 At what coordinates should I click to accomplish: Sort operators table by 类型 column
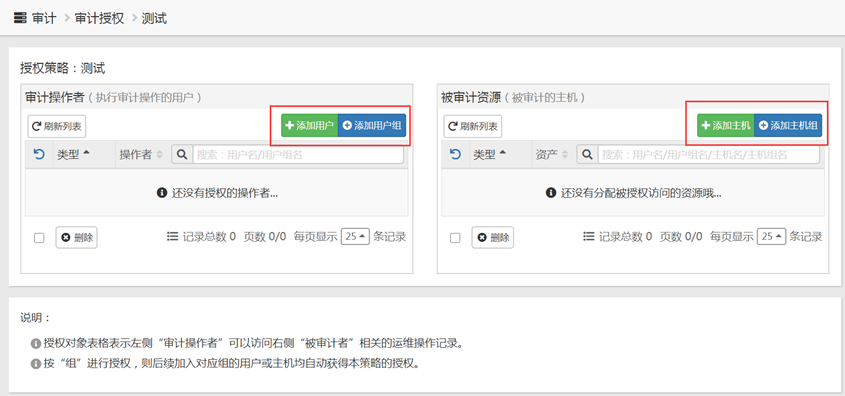coord(73,155)
